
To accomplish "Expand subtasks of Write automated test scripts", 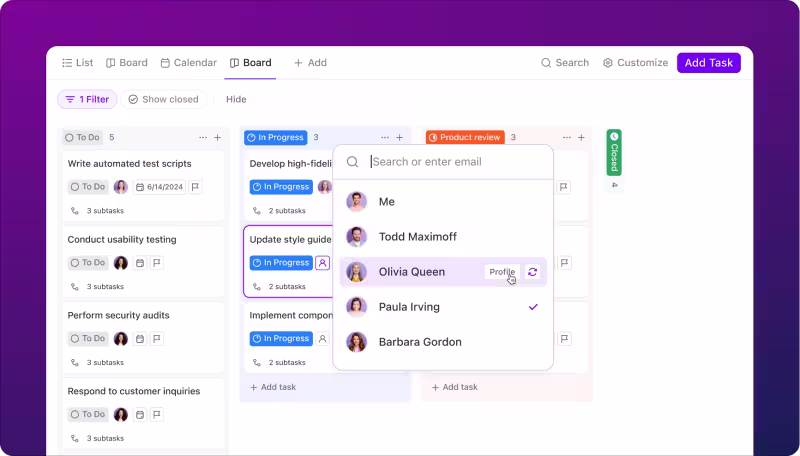I will [97, 211].
